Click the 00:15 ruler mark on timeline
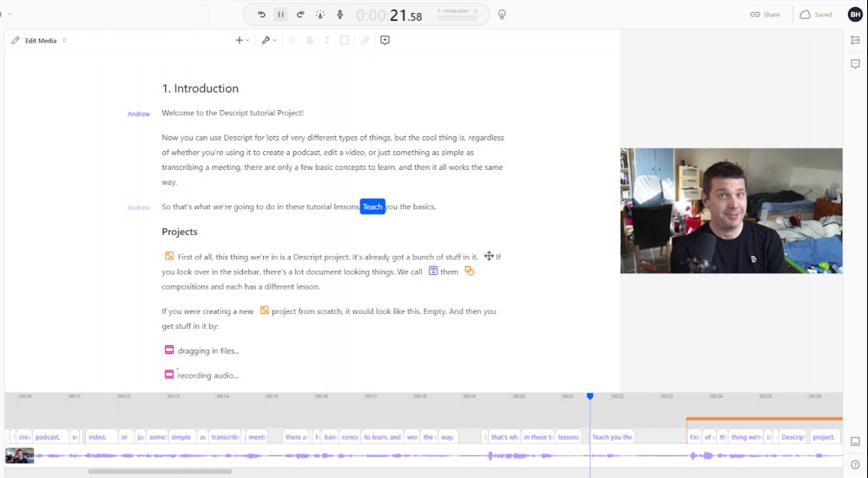The height and width of the screenshot is (478, 868). tap(272, 396)
